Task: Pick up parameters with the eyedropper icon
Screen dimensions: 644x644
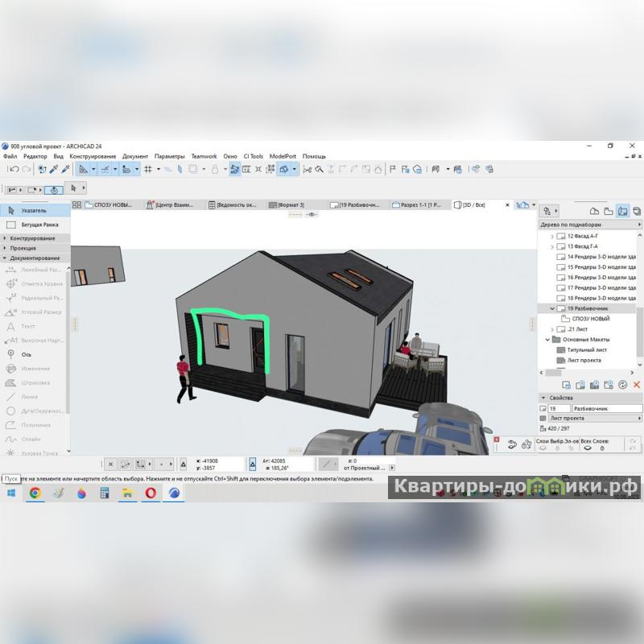Action: tap(54, 169)
